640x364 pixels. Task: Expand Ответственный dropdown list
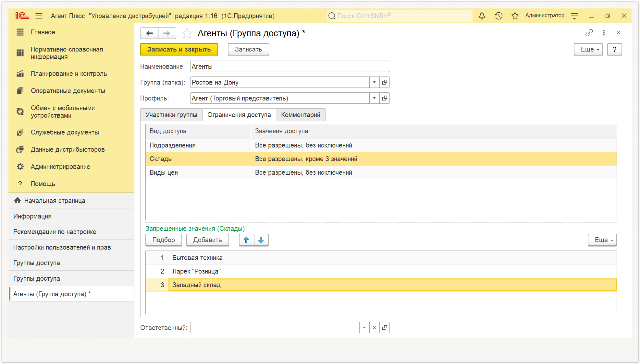click(364, 327)
